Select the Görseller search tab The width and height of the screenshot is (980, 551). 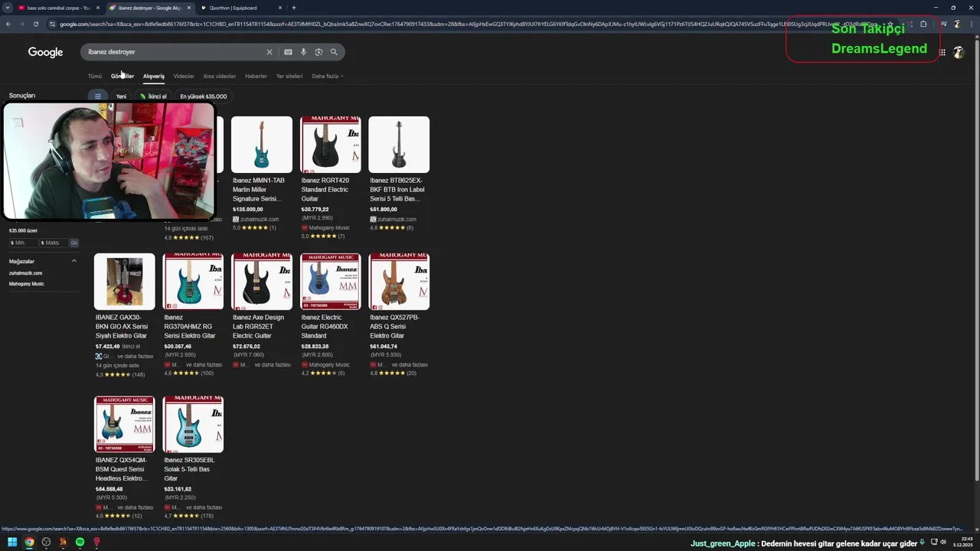(122, 76)
